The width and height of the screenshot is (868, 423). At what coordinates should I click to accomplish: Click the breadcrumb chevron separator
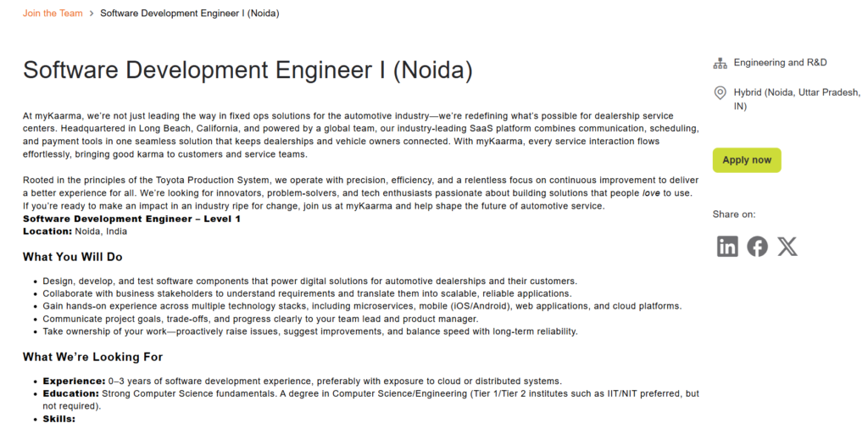coord(92,14)
